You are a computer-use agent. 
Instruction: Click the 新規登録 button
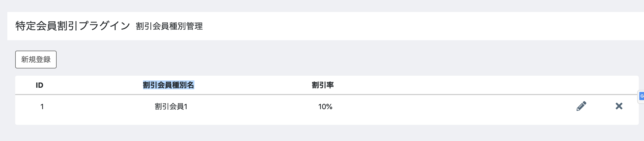36,60
